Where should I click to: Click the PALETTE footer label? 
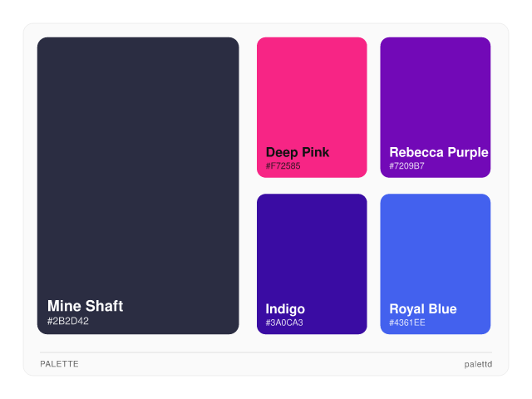(59, 364)
